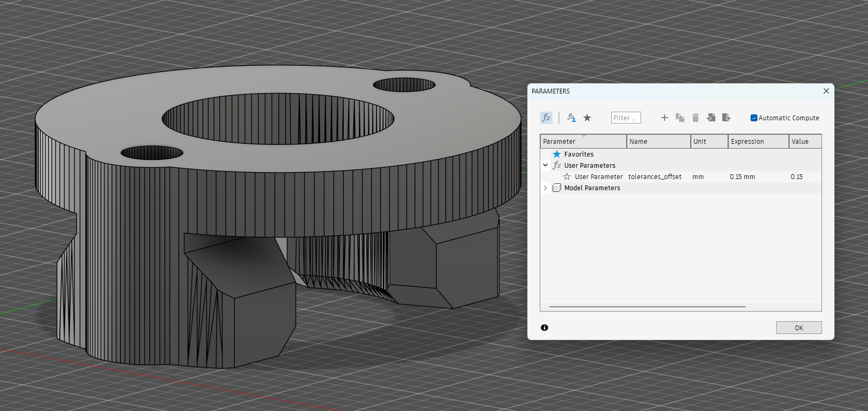Sort by the Parameter column header
This screenshot has height=411, width=868.
(583, 141)
